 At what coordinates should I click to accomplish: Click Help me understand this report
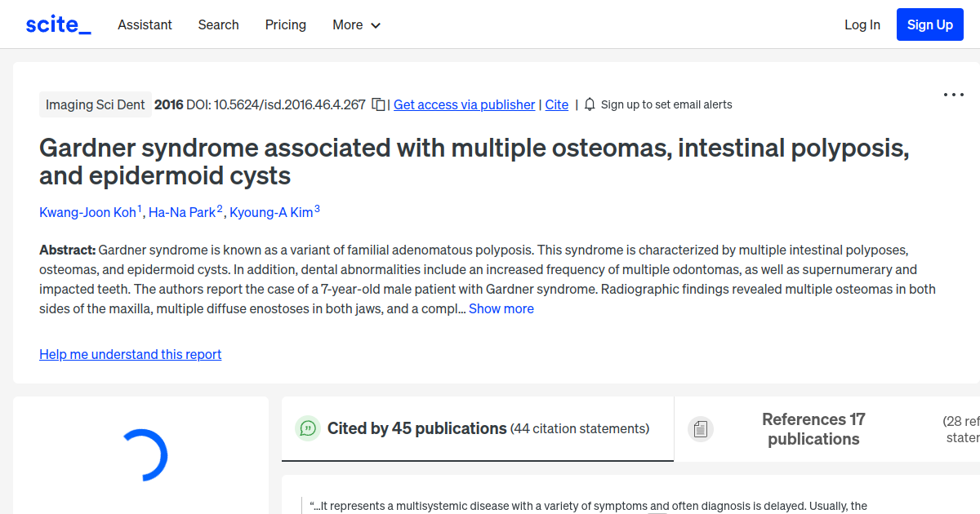(130, 354)
